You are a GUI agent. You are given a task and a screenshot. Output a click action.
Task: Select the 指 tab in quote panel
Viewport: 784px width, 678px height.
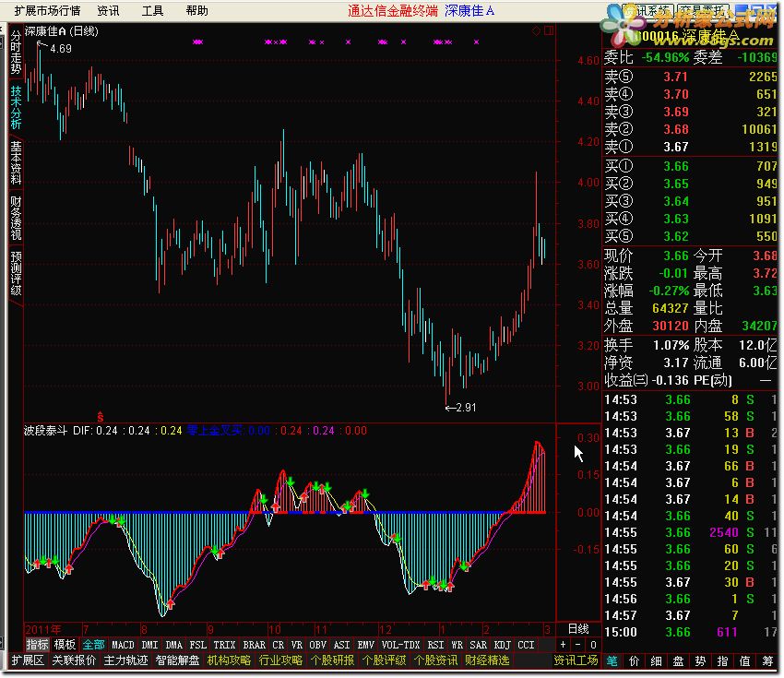[722, 661]
